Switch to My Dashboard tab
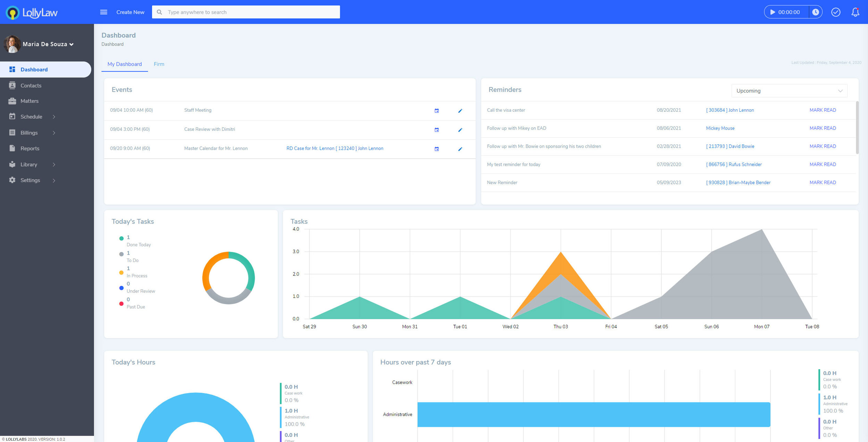The height and width of the screenshot is (442, 868). (125, 64)
